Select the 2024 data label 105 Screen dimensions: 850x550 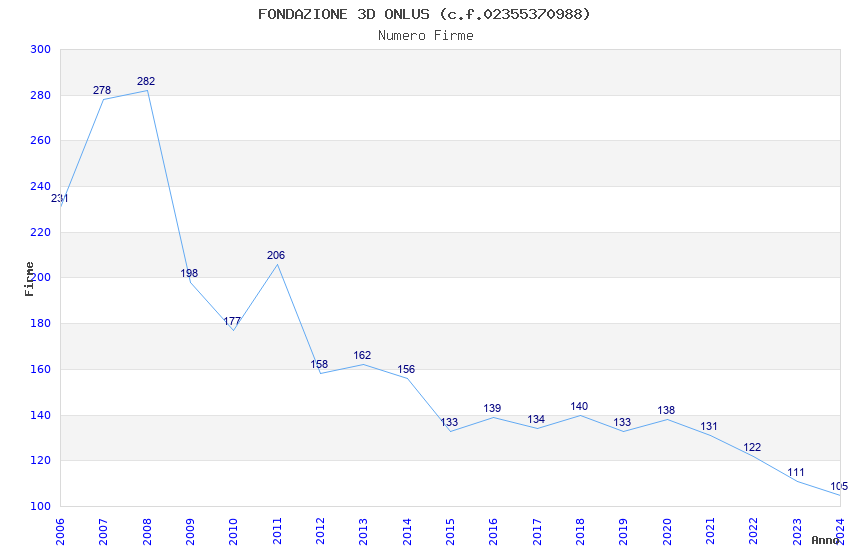click(839, 487)
